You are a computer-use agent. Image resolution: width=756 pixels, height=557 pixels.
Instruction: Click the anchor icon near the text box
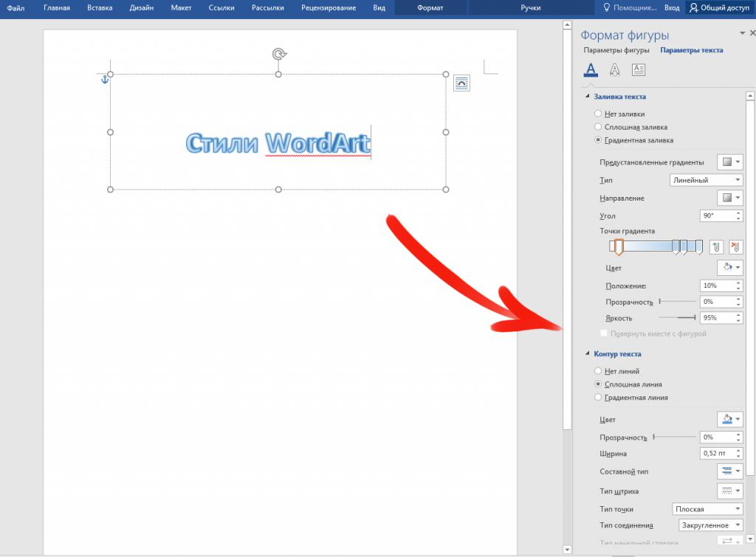click(x=104, y=80)
